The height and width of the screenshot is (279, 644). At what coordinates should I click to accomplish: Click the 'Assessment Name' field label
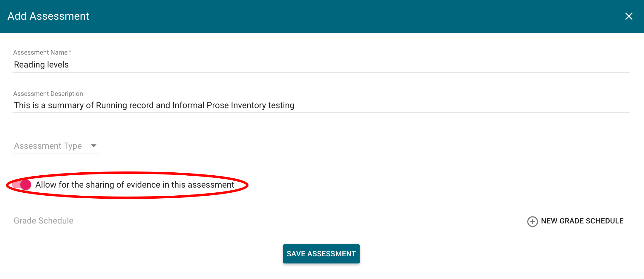point(40,53)
